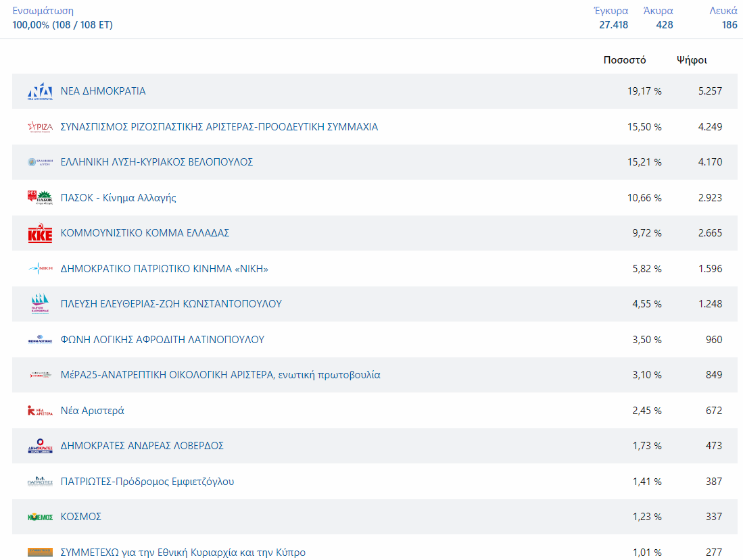This screenshot has width=743, height=560.
Task: Click the NIKI party logo
Action: tap(40, 268)
